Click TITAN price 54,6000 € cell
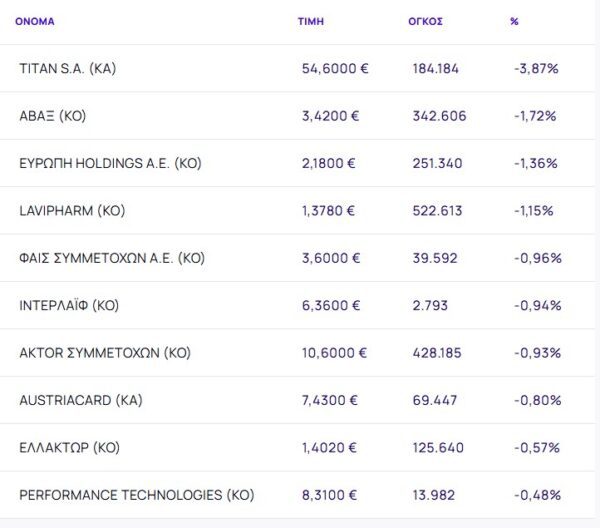Image resolution: width=600 pixels, height=528 pixels. [335, 68]
